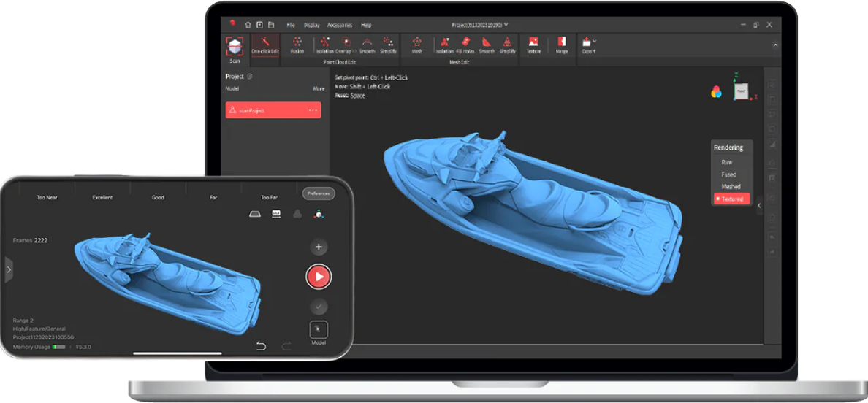The image size is (868, 403).
Task: Select the Raw rendering option
Action: point(727,162)
